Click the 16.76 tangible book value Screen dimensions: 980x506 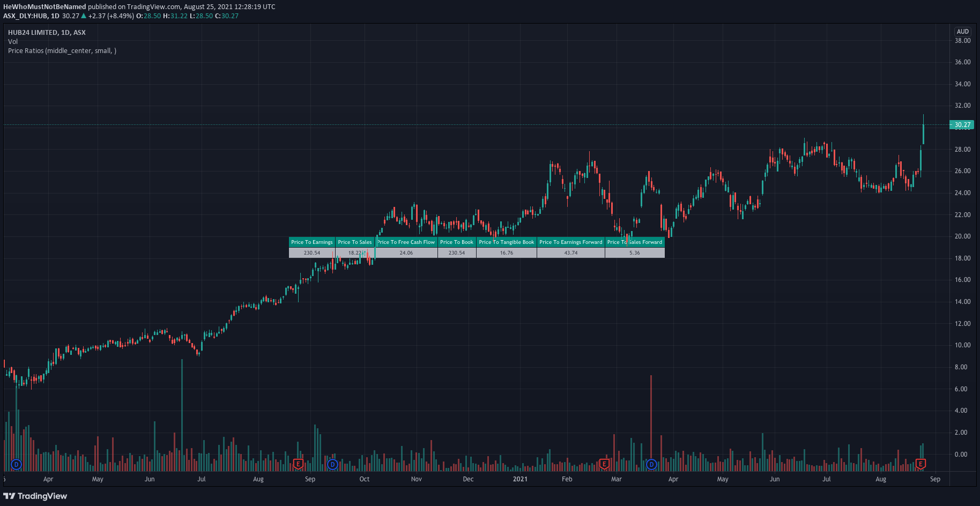click(507, 253)
